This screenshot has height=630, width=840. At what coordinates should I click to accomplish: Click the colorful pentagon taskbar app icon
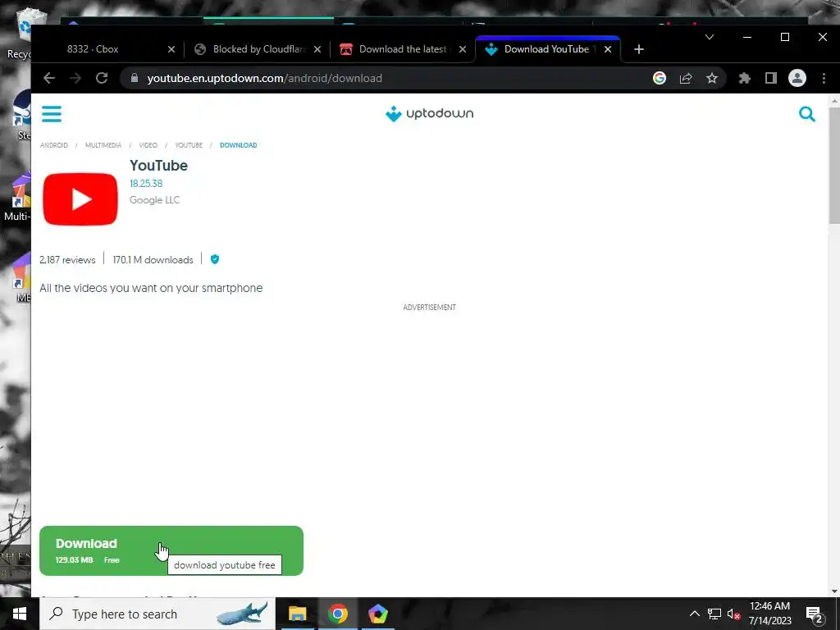[x=378, y=614]
